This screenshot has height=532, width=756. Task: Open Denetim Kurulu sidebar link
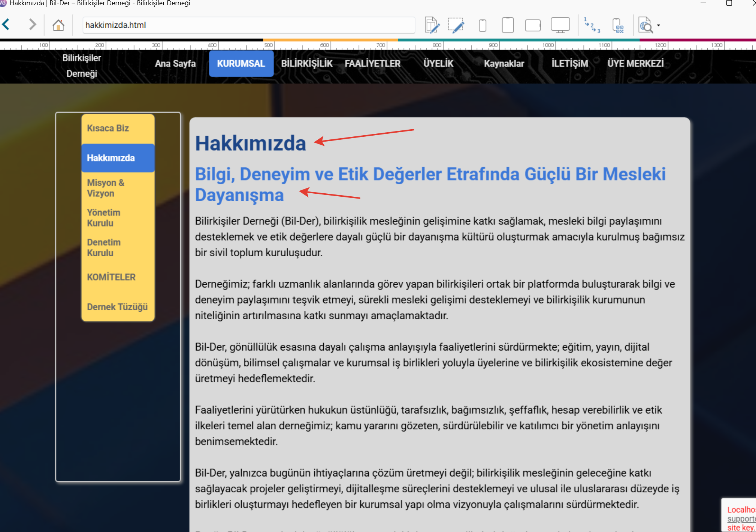tap(118, 248)
